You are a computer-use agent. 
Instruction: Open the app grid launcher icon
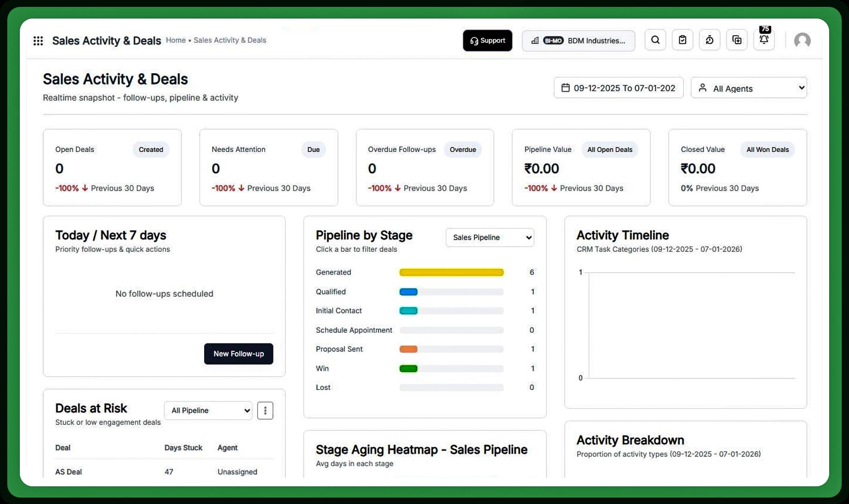pos(38,40)
